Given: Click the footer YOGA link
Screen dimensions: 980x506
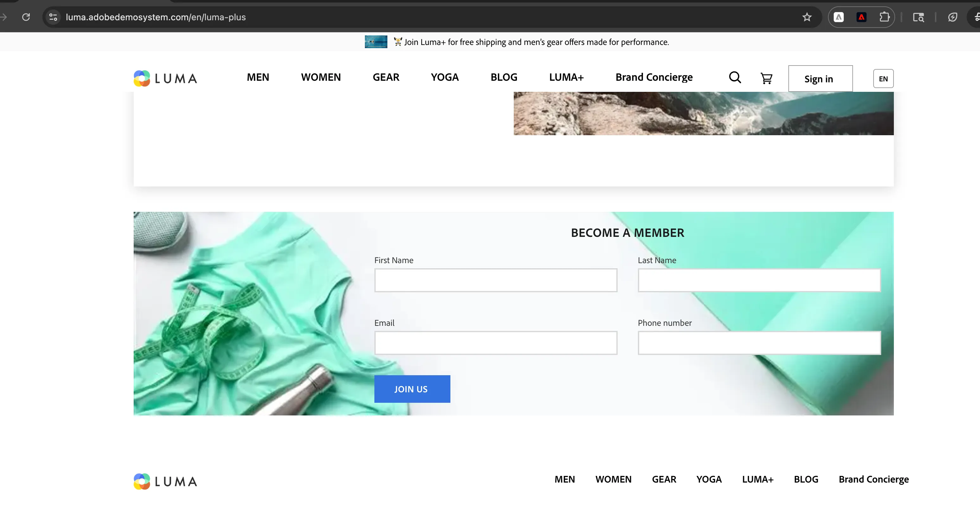Looking at the screenshot, I should [x=709, y=479].
